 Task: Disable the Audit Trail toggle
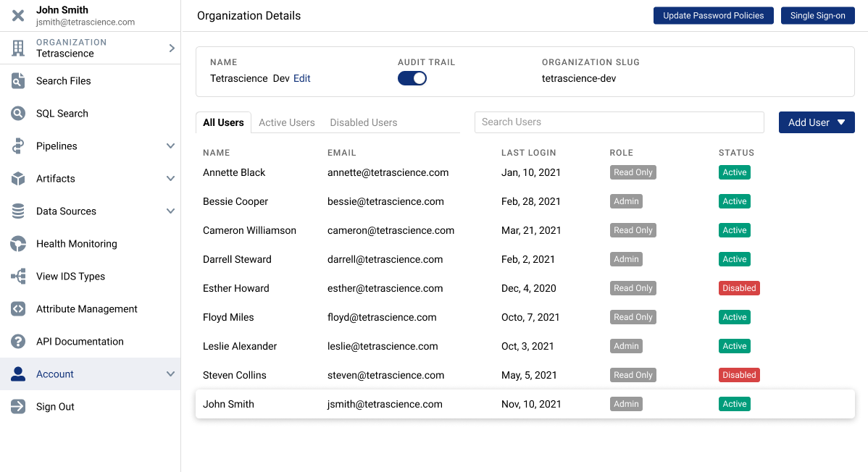(412, 78)
